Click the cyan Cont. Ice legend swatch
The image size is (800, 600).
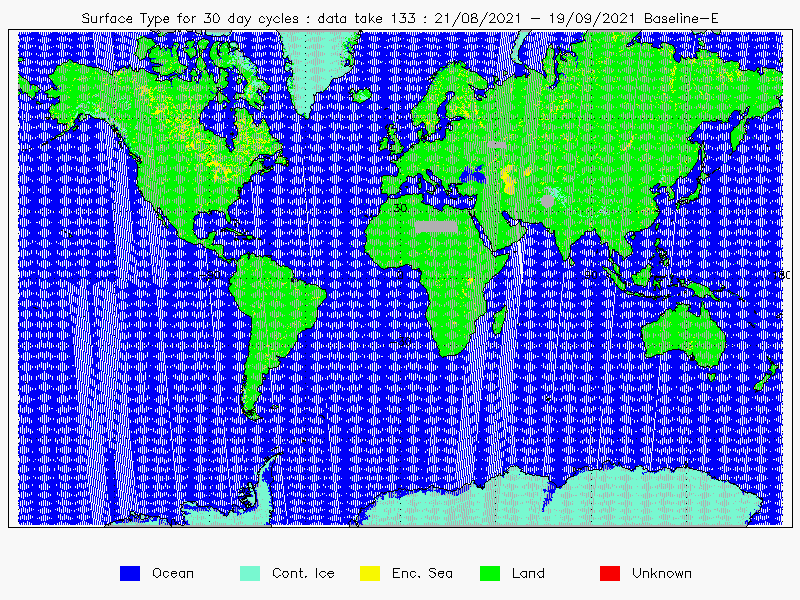pyautogui.click(x=250, y=573)
